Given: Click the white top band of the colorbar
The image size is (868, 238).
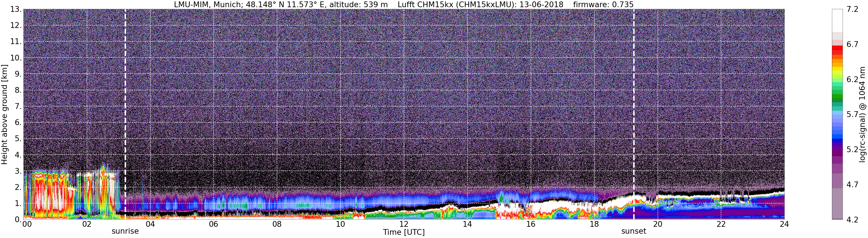Looking at the screenshot, I should tap(837, 20).
